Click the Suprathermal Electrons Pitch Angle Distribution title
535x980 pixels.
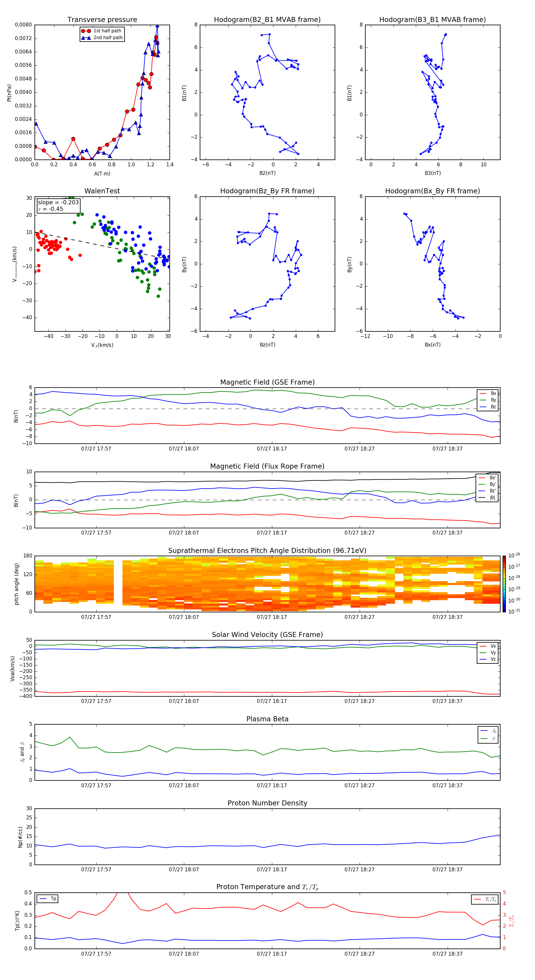click(267, 551)
